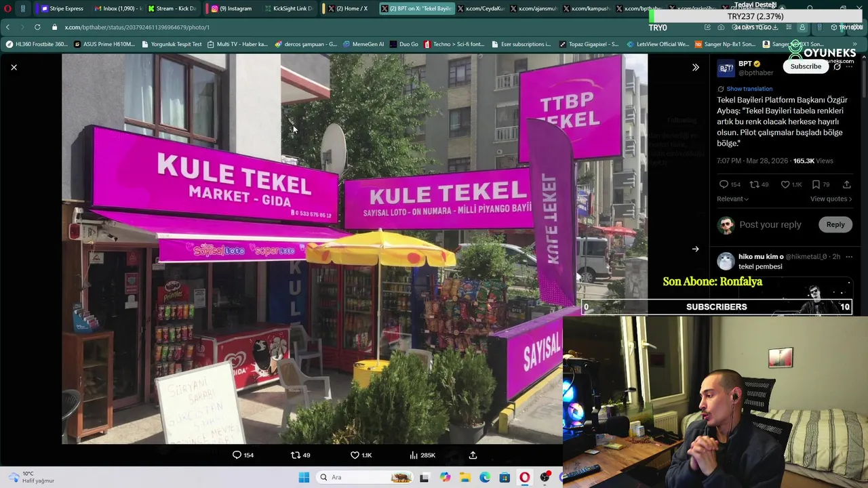Open OBS Studio from taskbar
This screenshot has height=488, width=868.
545,477
